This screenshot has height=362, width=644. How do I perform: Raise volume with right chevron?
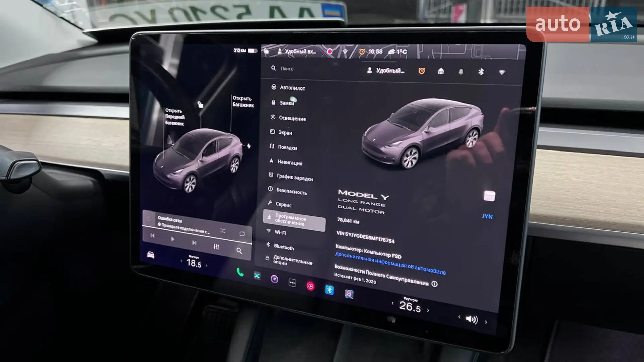pyautogui.click(x=486, y=322)
